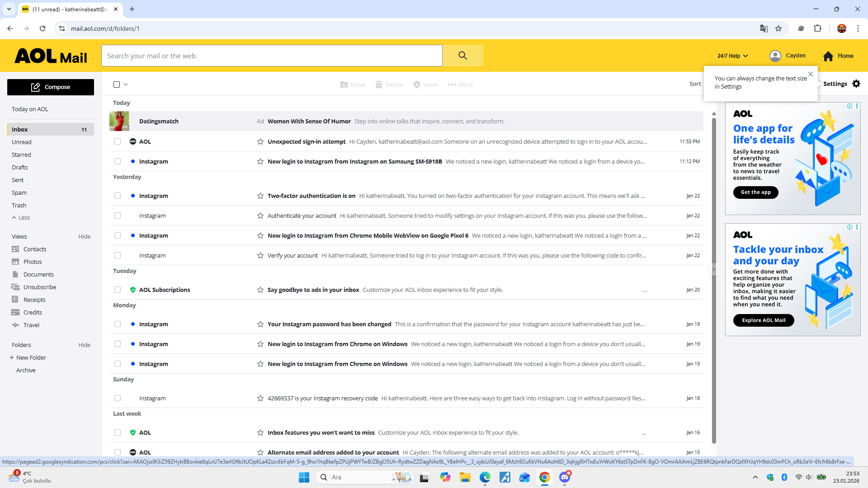Check the Samsung SM-S918B login email checkbox
Image resolution: width=868 pixels, height=488 pixels.
point(118,162)
